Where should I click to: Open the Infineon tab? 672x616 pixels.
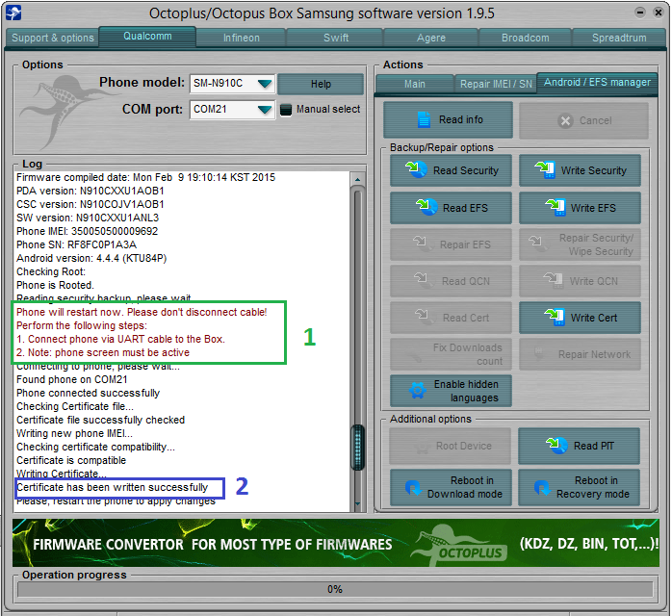click(x=242, y=38)
